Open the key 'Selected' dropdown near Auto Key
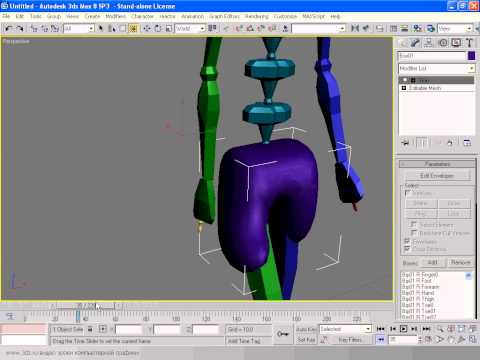 [345, 329]
